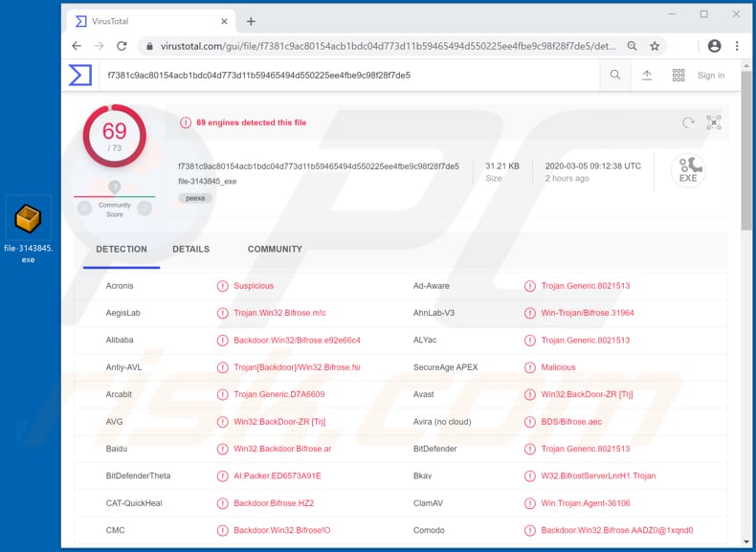Click the Win-Trojan/Bifrose.31964 detection text
756x552 pixels.
588,313
